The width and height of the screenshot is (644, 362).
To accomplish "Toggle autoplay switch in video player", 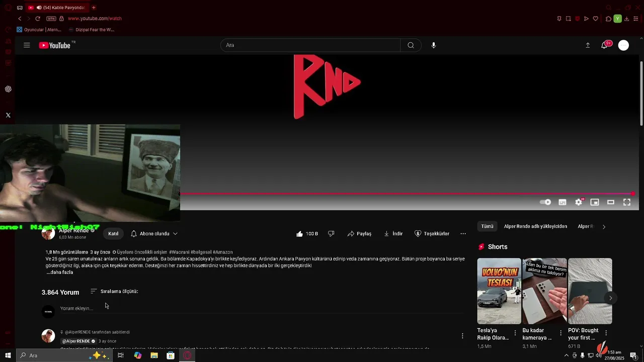I will (x=545, y=202).
